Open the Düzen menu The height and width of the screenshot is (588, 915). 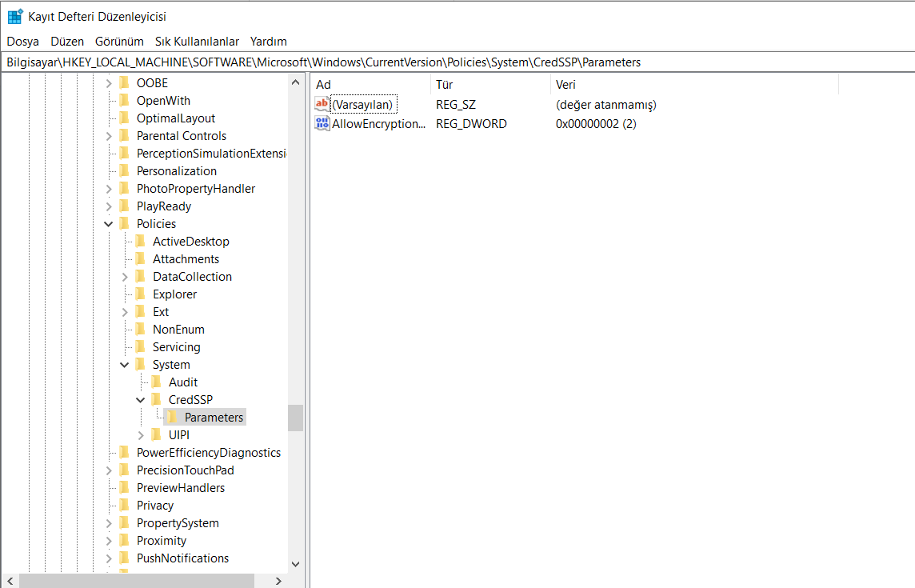click(67, 42)
